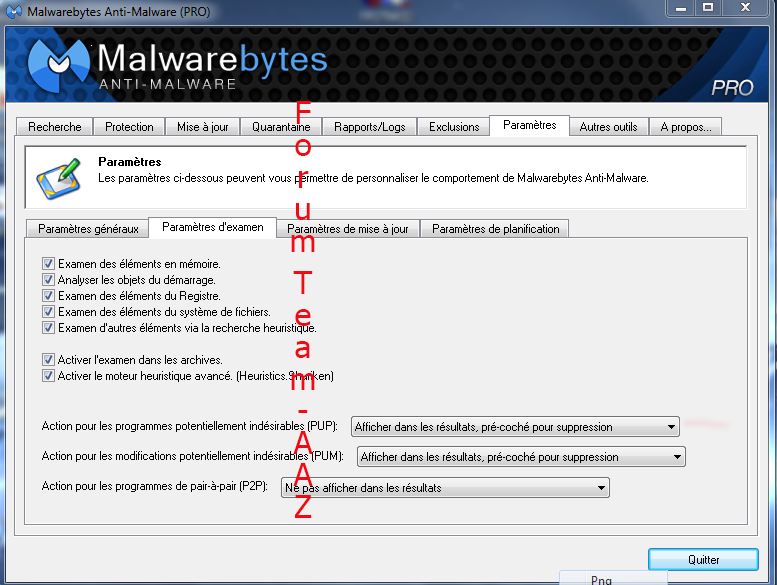Switch to Paramètres généraux sub-tab
The height and width of the screenshot is (585, 777).
[88, 228]
